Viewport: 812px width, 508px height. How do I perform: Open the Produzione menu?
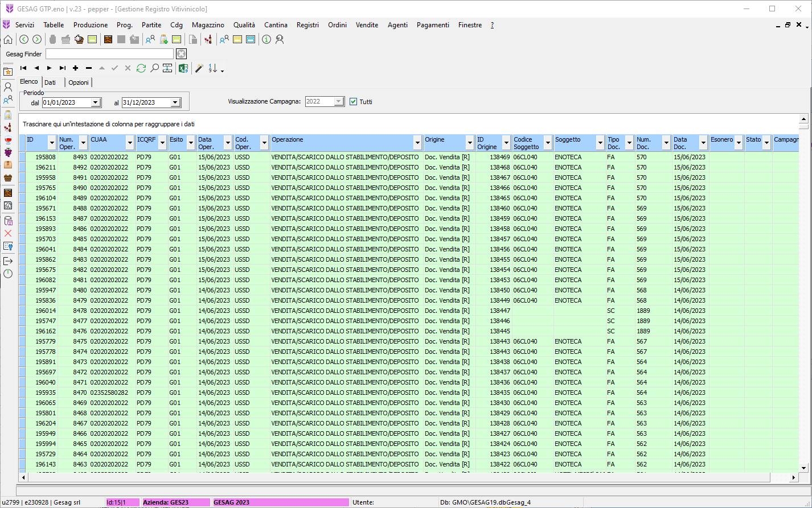point(91,25)
